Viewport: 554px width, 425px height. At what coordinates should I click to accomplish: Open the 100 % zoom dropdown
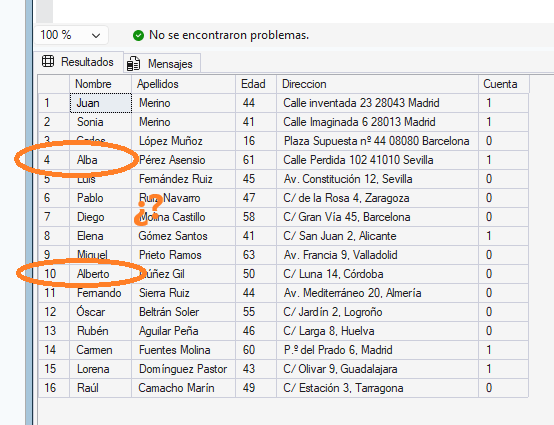[x=71, y=35]
